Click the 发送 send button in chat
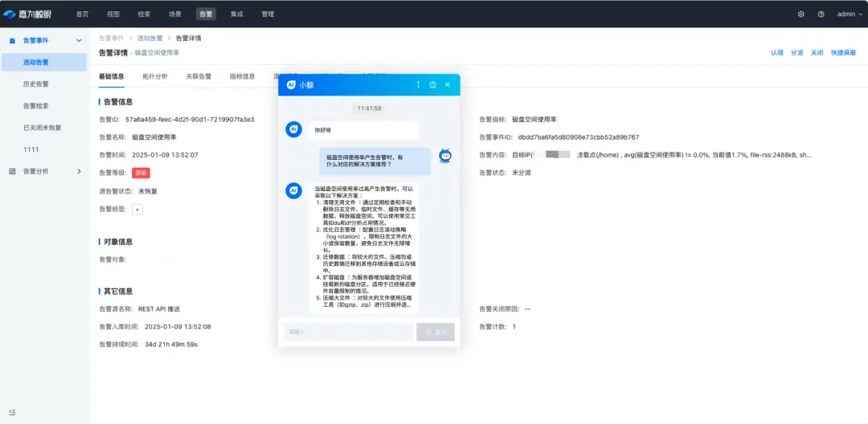The width and height of the screenshot is (868, 424). [436, 332]
